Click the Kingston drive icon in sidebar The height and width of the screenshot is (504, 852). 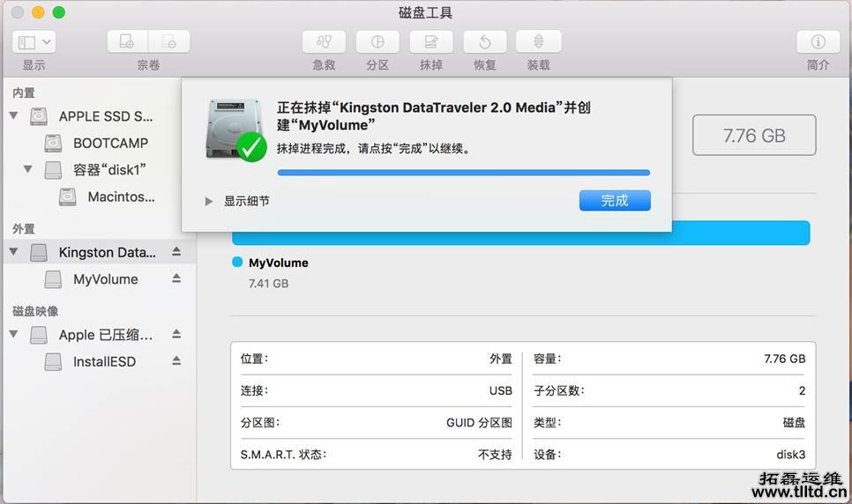(39, 252)
